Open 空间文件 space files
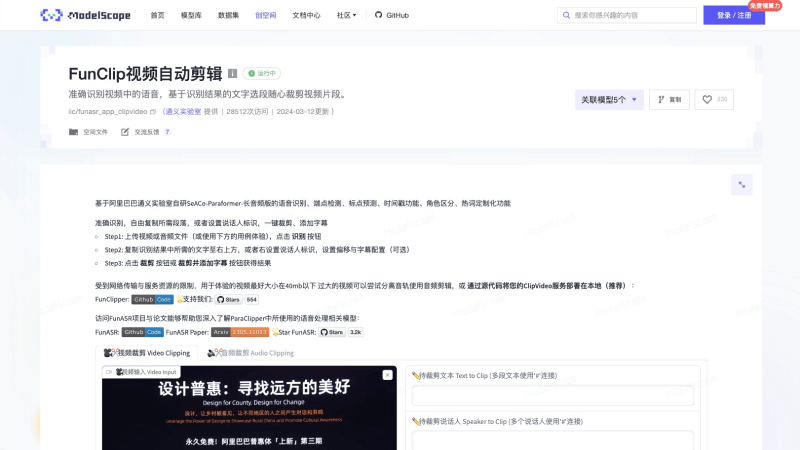The image size is (800, 450). (90, 131)
